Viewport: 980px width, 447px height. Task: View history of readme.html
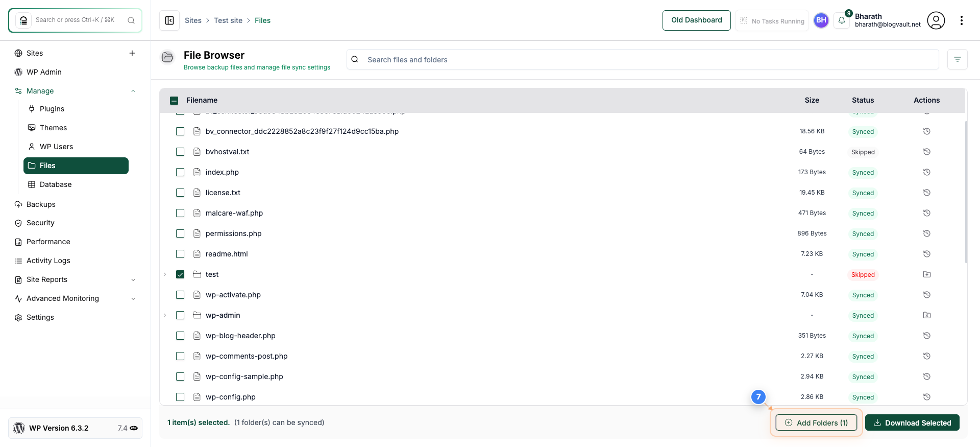coord(927,254)
